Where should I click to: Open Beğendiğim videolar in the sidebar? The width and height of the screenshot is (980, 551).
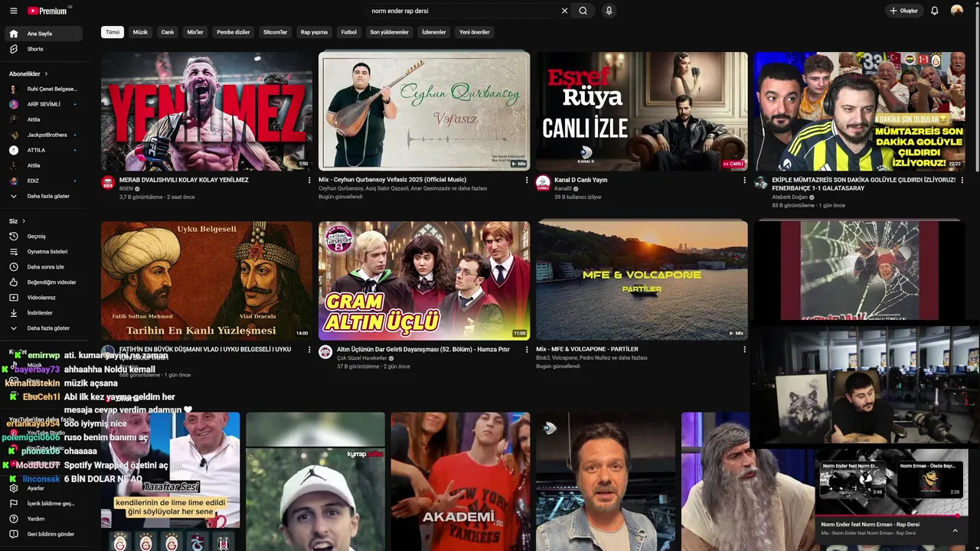[43, 282]
